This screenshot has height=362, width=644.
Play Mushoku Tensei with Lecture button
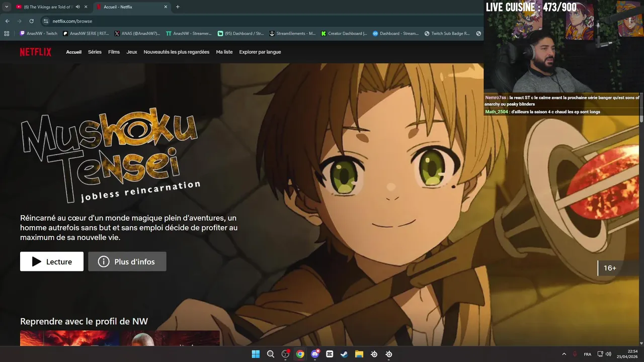(52, 261)
